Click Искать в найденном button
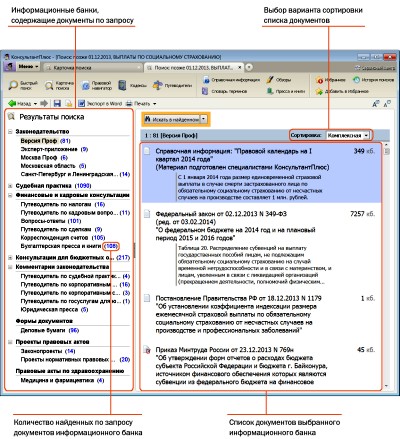Screen dimensions: 400x439 pos(172,119)
